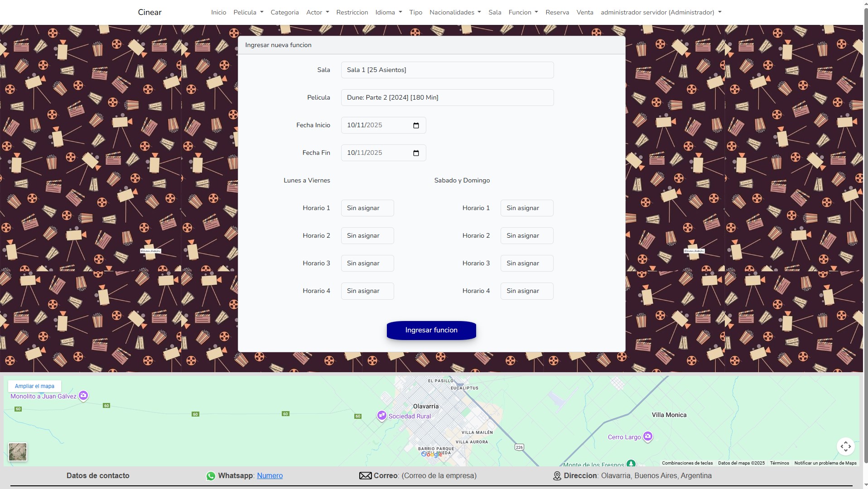The width and height of the screenshot is (868, 489).
Task: Open the Fecha Inicio calendar picker icon
Action: [x=416, y=125]
